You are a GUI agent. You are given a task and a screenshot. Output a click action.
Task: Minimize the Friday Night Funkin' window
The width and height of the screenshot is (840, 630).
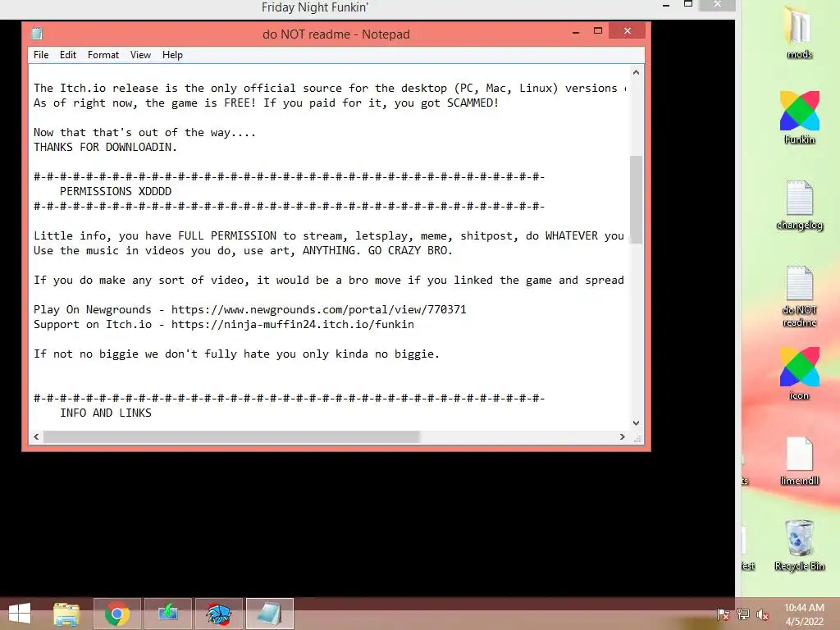666,5
